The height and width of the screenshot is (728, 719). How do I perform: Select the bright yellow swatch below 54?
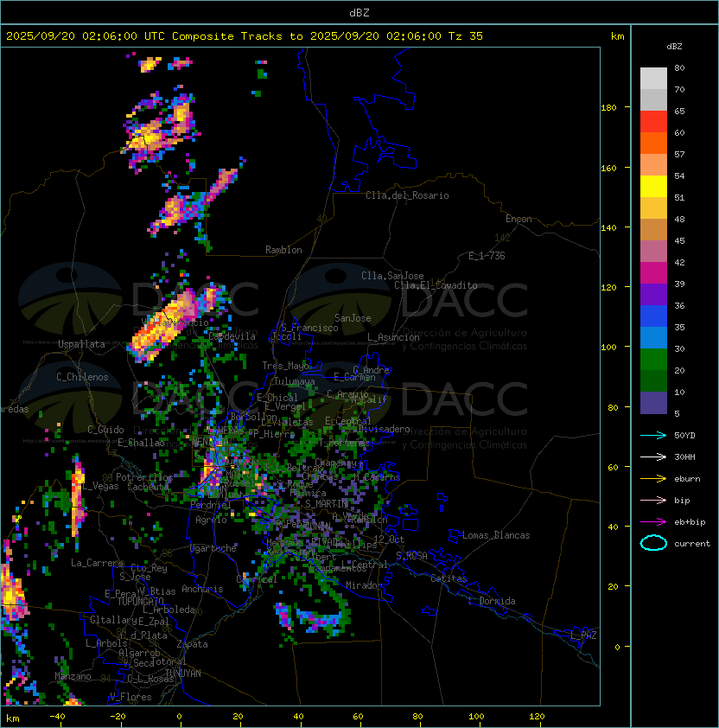653,187
